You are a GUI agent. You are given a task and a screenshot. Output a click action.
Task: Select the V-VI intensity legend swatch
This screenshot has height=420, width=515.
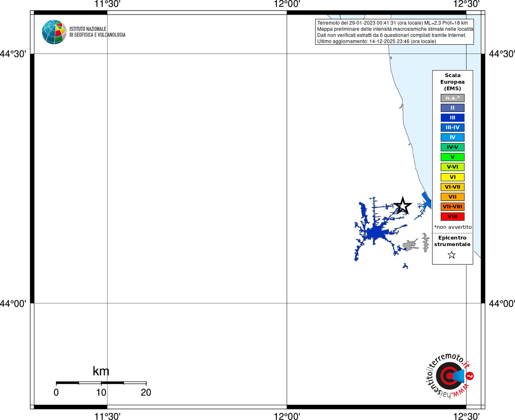453,167
